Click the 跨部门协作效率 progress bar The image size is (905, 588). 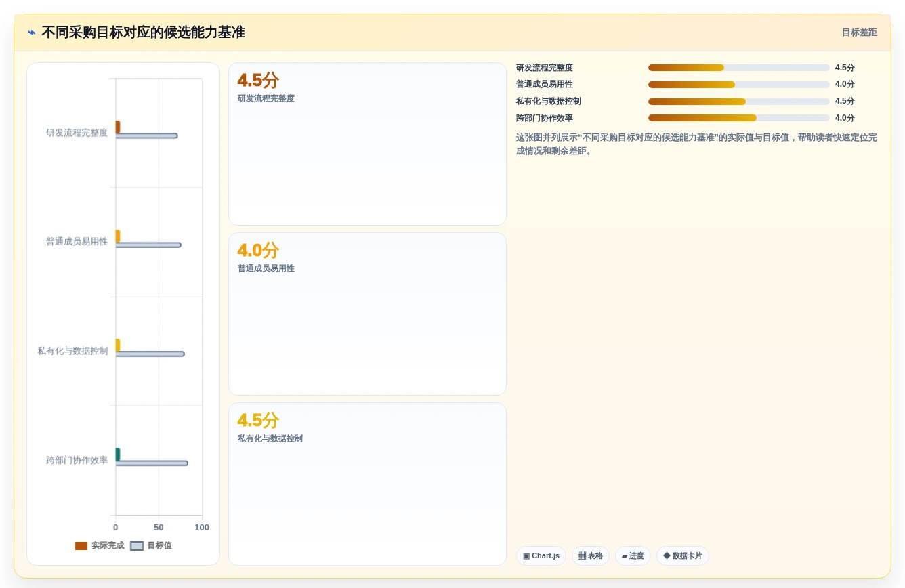(738, 118)
